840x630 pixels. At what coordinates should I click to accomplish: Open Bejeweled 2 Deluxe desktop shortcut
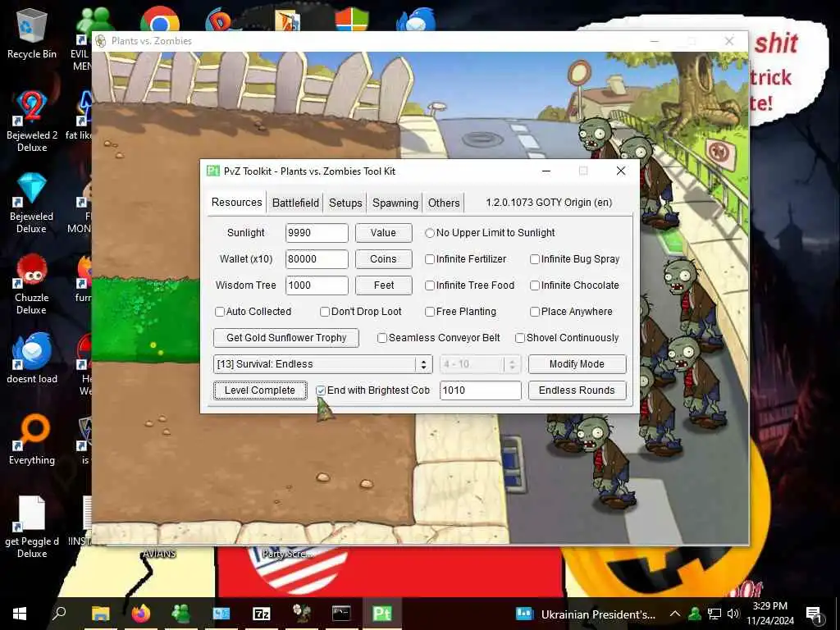coord(32,121)
